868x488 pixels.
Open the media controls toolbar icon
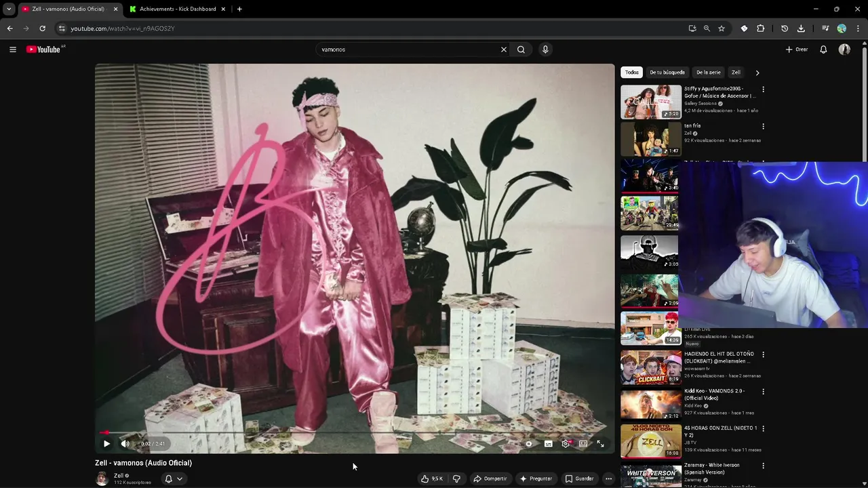(x=825, y=28)
